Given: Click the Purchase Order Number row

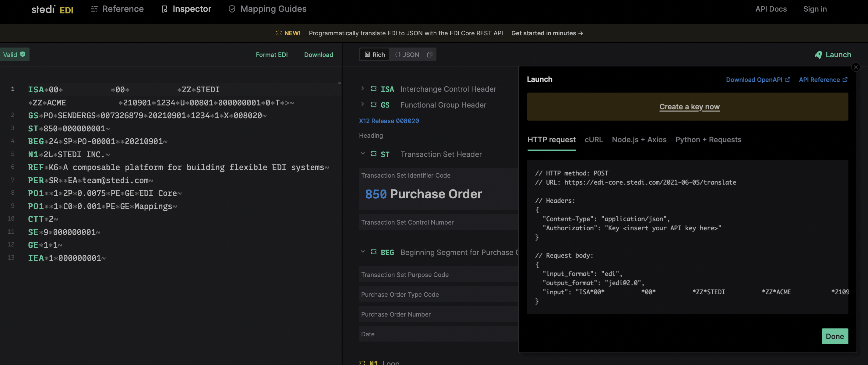Looking at the screenshot, I should pos(438,314).
